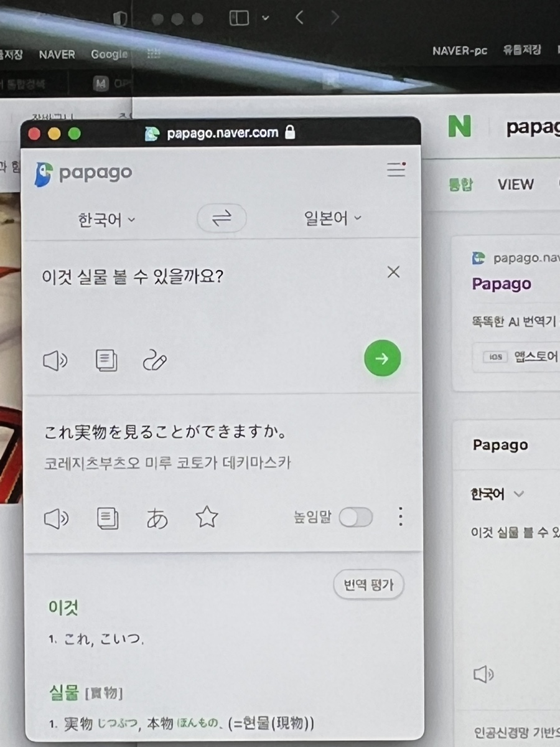The height and width of the screenshot is (747, 560).
Task: Toggle the あ furigana display icon
Action: tap(157, 518)
